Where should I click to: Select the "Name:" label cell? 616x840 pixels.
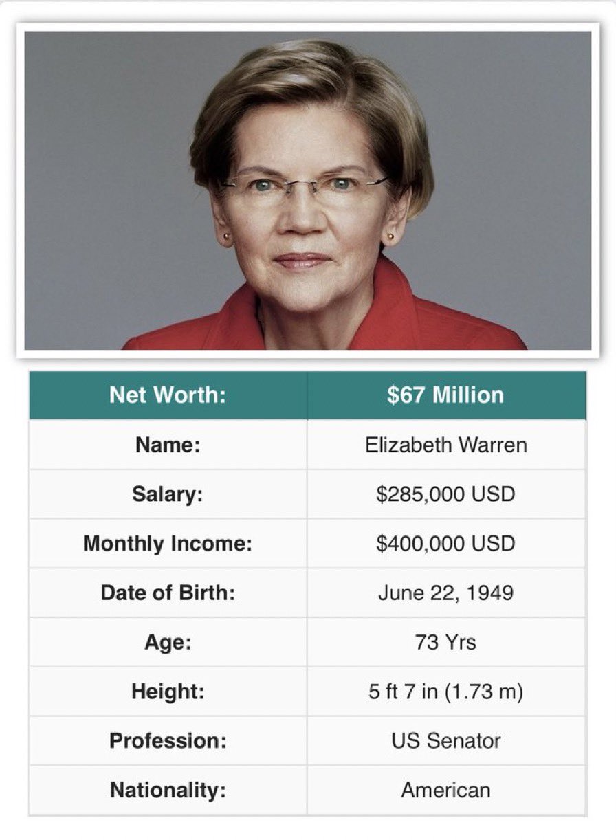pos(168,445)
